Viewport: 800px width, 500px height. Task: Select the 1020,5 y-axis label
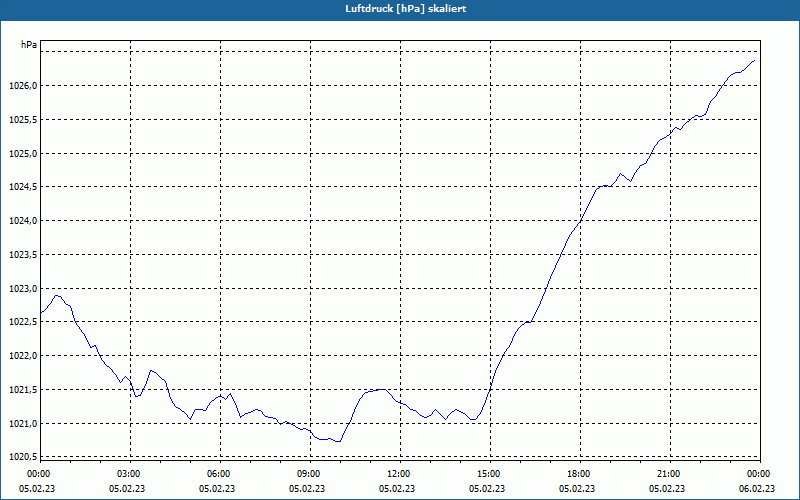[23, 457]
